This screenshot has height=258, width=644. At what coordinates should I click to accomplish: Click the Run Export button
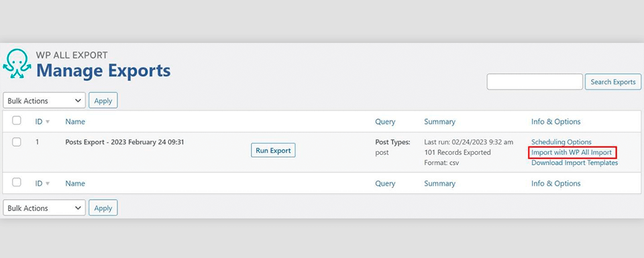click(273, 151)
